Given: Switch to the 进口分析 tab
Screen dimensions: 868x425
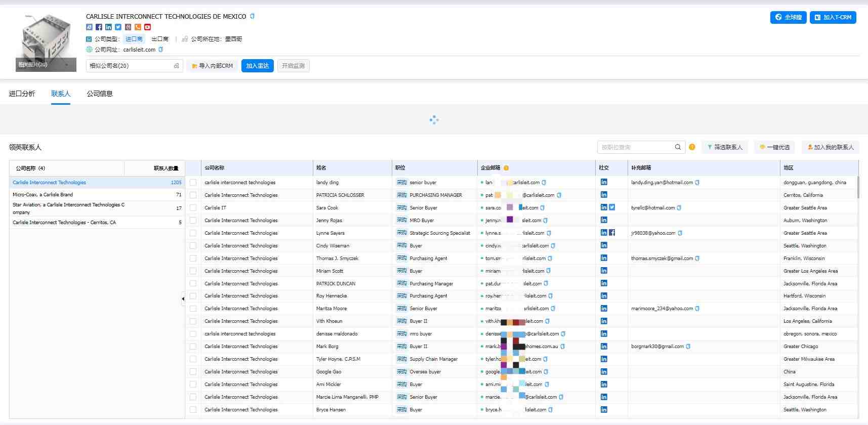Looking at the screenshot, I should 22,94.
